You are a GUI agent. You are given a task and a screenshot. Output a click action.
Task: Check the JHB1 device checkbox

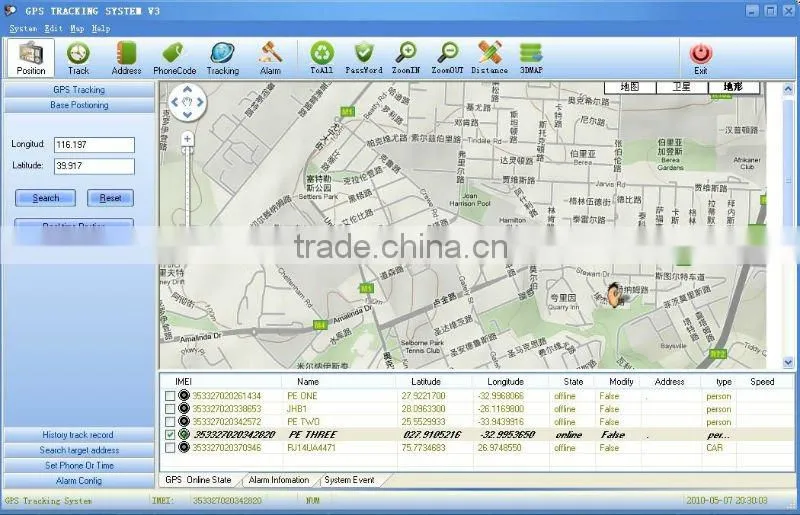[170, 409]
